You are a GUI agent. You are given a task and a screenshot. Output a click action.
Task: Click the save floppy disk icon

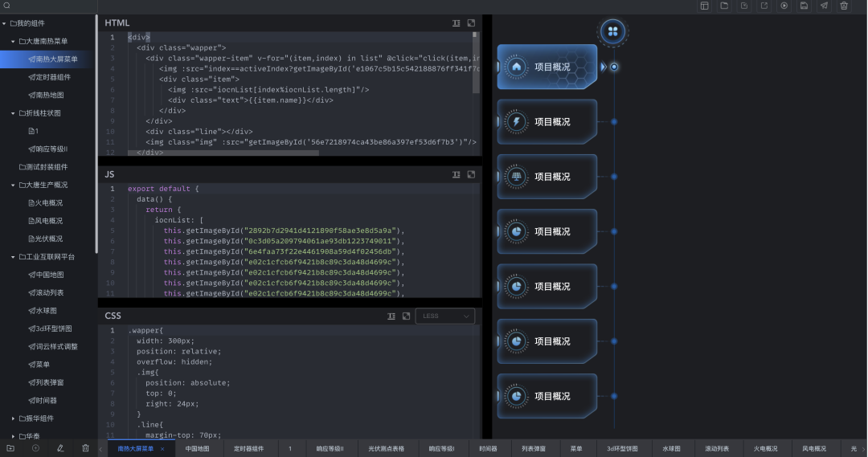804,6
